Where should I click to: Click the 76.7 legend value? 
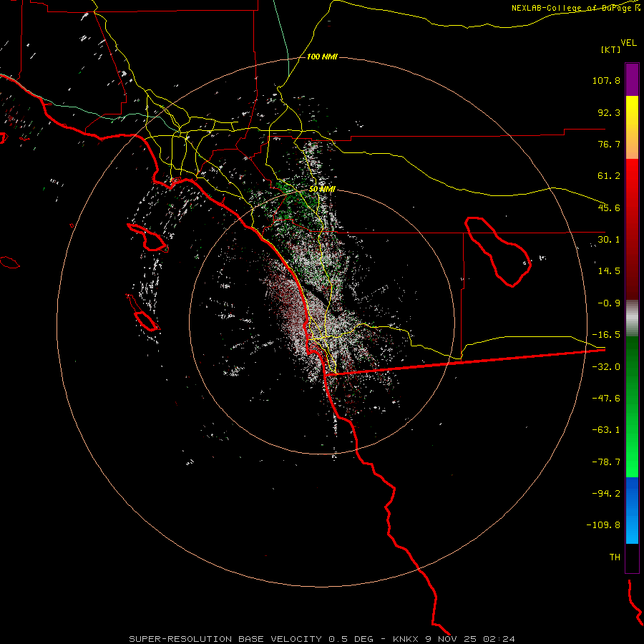[609, 144]
